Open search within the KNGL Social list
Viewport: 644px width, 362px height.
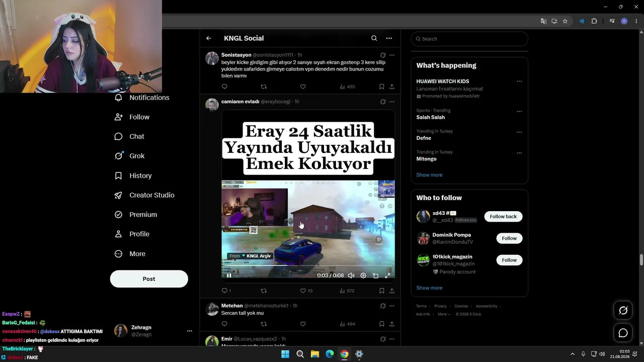point(374,38)
